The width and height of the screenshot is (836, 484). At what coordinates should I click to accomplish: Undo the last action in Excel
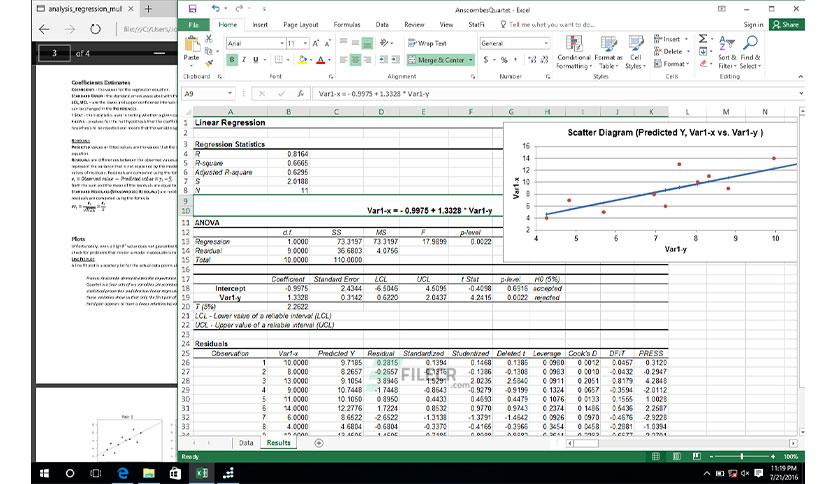pyautogui.click(x=215, y=9)
